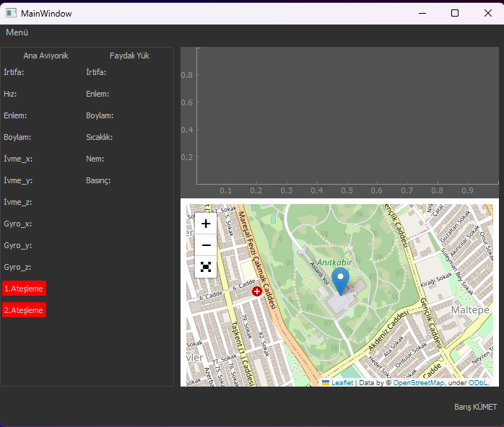The image size is (504, 427).
Task: Click the Gyro_z: label
Action: click(x=17, y=267)
